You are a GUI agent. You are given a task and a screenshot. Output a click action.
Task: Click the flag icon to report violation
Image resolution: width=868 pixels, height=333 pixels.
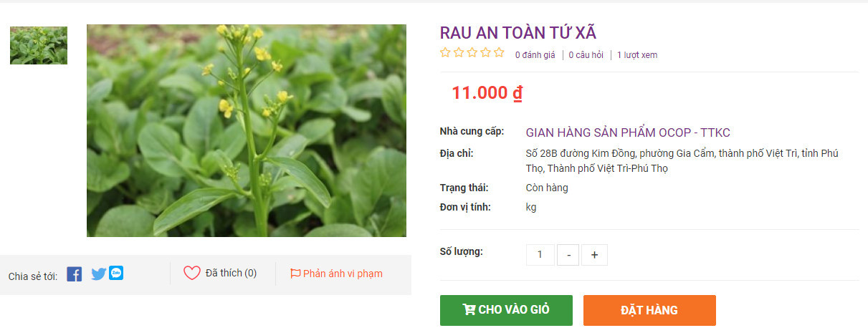[x=295, y=274]
